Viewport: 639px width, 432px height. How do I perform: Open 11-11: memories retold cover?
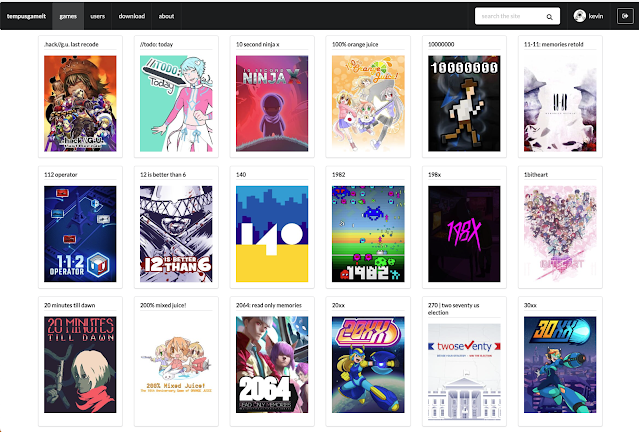pos(560,104)
